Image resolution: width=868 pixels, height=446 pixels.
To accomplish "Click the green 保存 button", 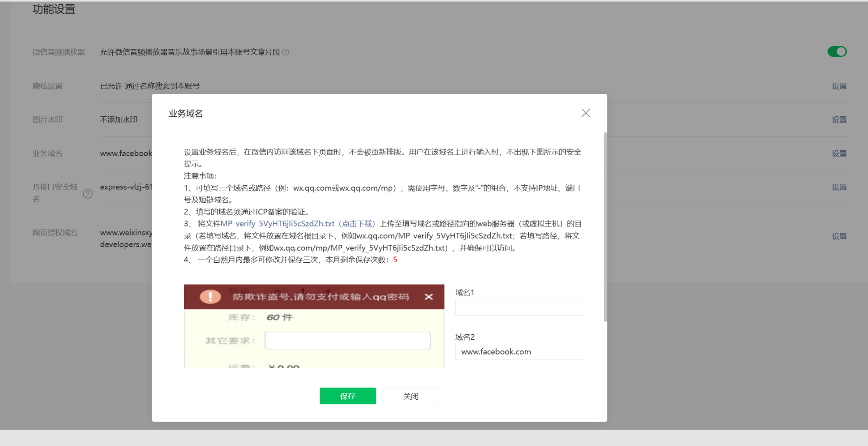I will click(348, 396).
